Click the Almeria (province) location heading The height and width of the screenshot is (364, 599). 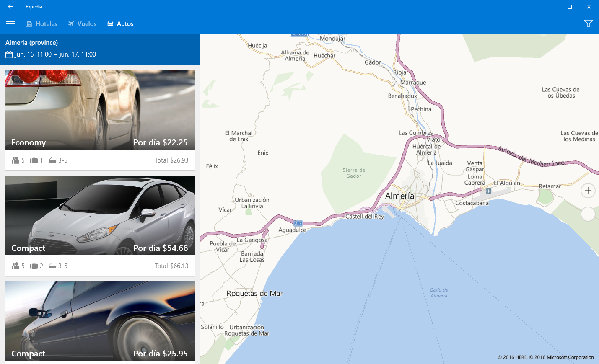(31, 43)
